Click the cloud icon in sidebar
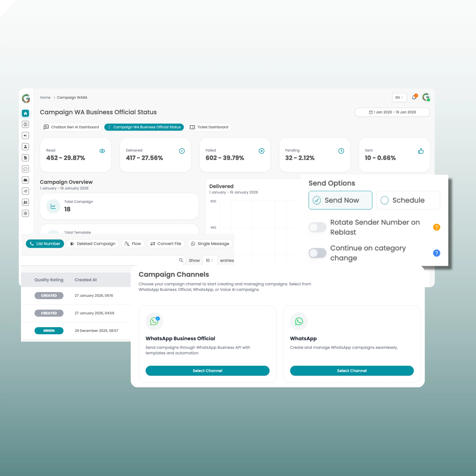 pyautogui.click(x=25, y=180)
